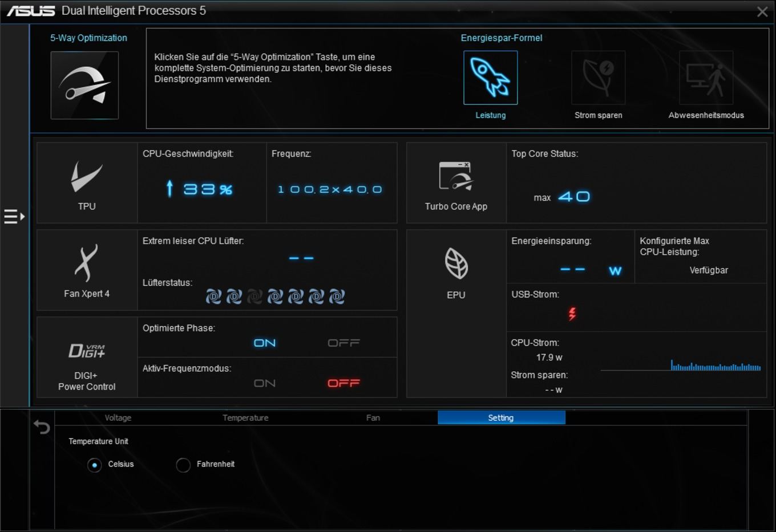
Task: Switch to the Fan tab
Action: (373, 418)
